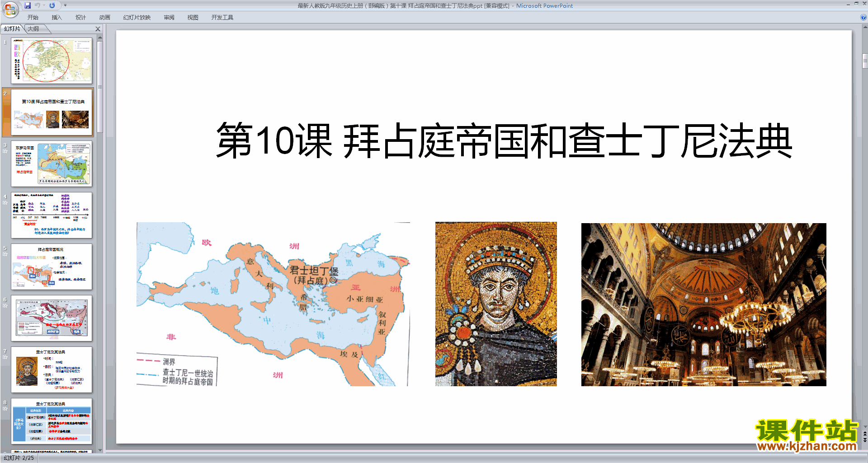
Task: Click animation star icon beside slide 7
Action: point(5,357)
